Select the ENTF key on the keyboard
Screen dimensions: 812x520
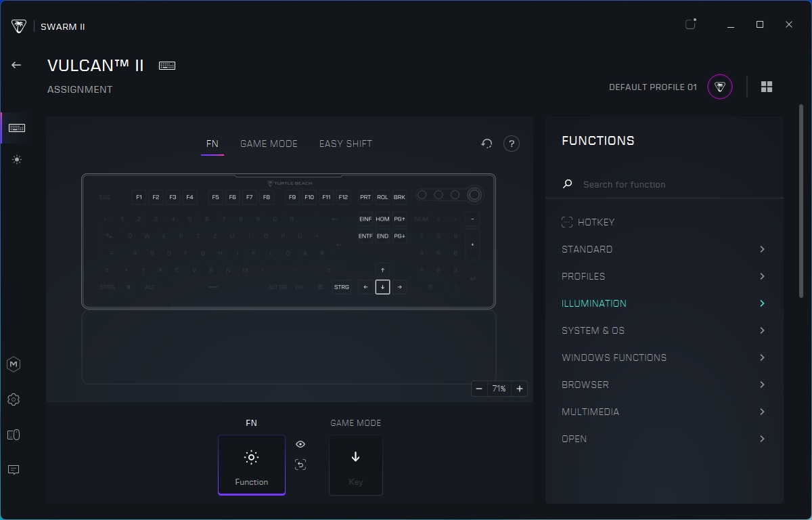365,236
